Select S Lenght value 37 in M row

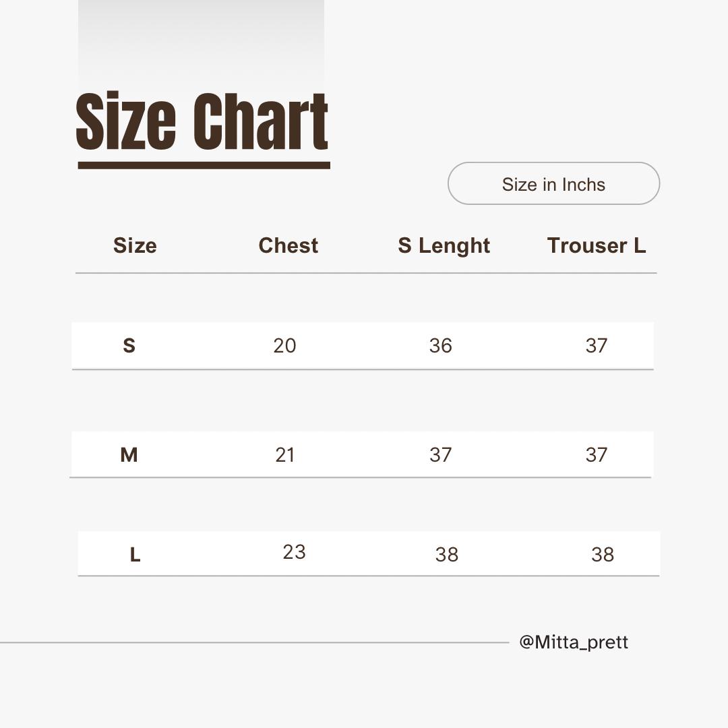pos(440,455)
